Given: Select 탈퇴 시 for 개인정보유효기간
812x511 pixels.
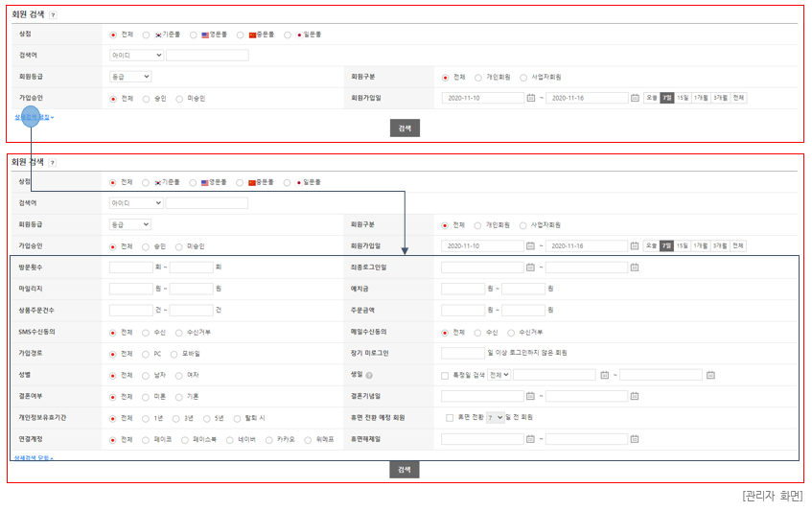Looking at the screenshot, I should 237,419.
